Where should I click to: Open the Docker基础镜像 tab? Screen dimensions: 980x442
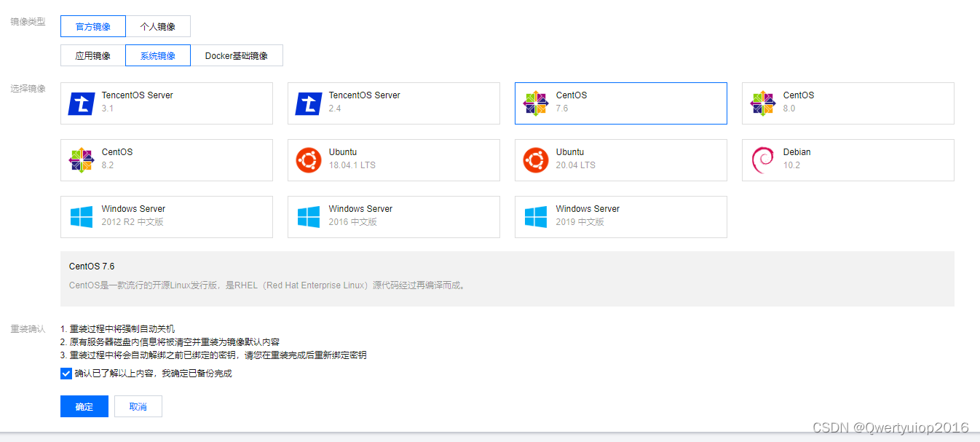[237, 55]
